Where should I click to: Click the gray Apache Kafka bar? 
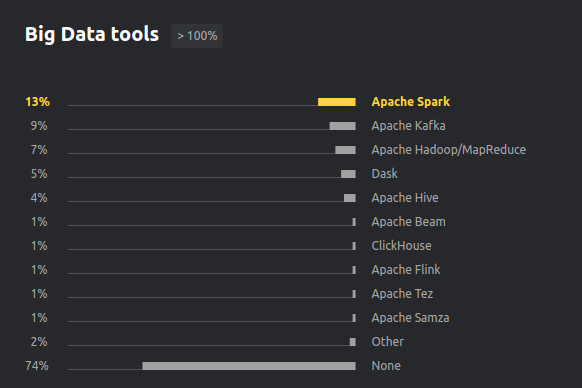[343, 126]
